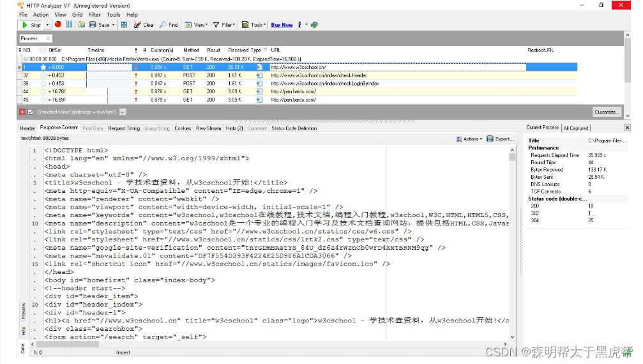
Task: Switch to the Header tab
Action: point(27,128)
